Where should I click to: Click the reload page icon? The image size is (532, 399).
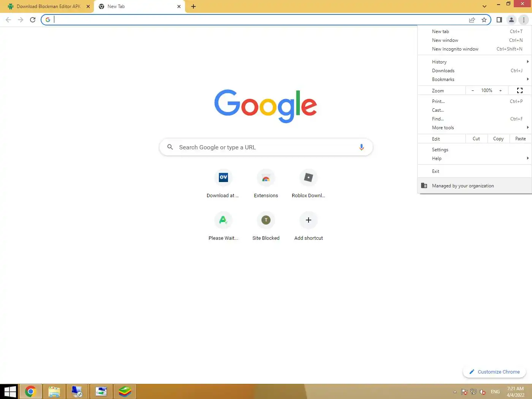pyautogui.click(x=33, y=20)
